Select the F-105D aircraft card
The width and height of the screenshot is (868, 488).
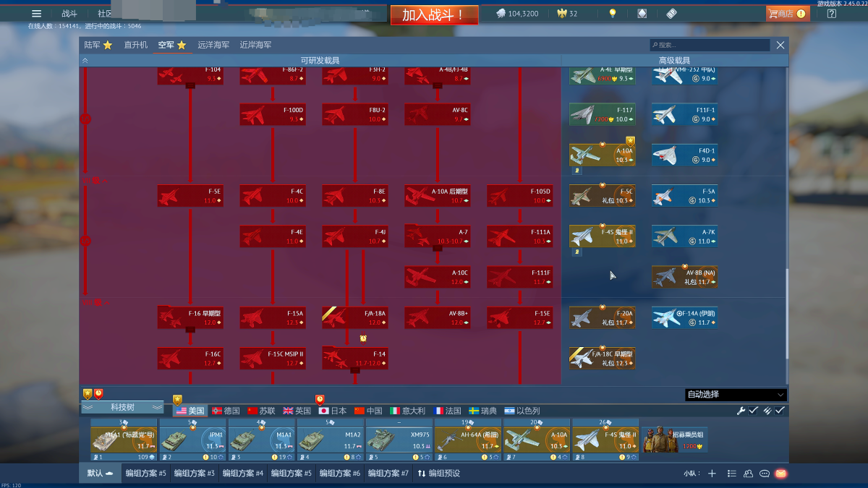[519, 196]
